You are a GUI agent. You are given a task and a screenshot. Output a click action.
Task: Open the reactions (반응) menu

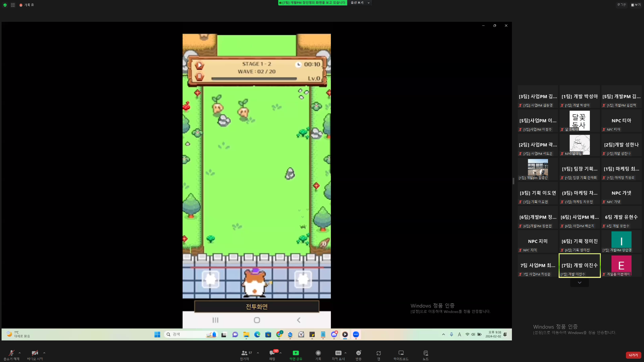pos(359,354)
